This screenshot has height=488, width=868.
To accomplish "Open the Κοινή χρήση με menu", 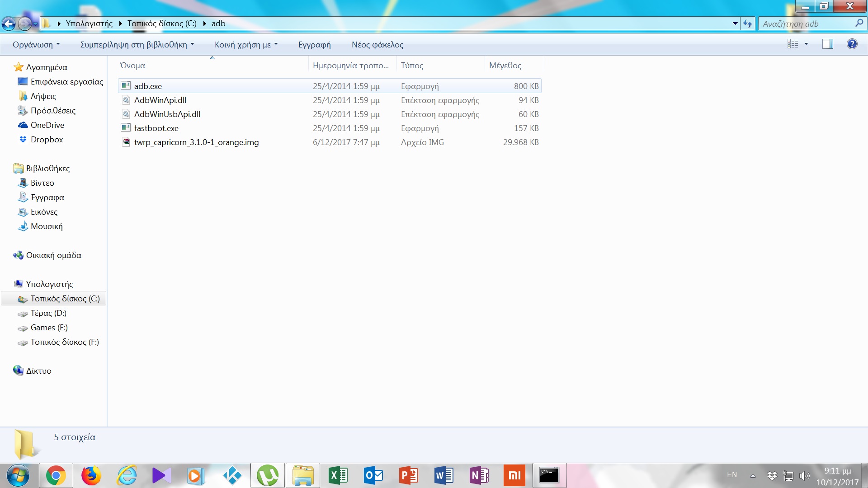I will (x=246, y=44).
